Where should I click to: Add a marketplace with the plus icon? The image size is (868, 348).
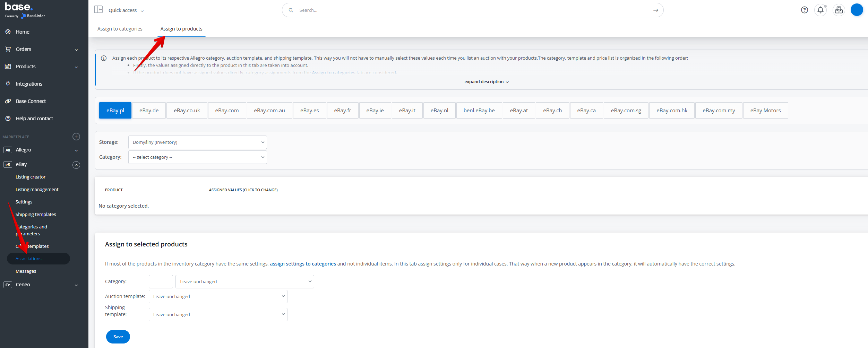[x=76, y=137]
